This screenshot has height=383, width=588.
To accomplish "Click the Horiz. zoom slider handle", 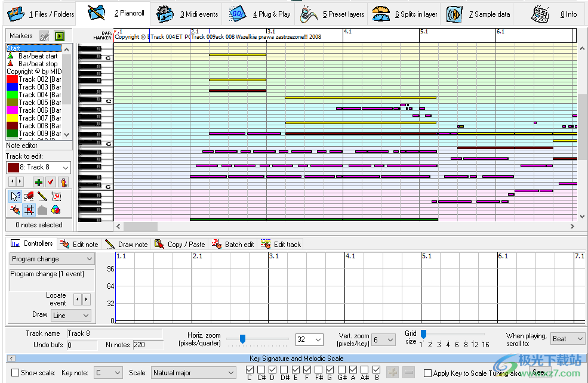I will pyautogui.click(x=242, y=339).
